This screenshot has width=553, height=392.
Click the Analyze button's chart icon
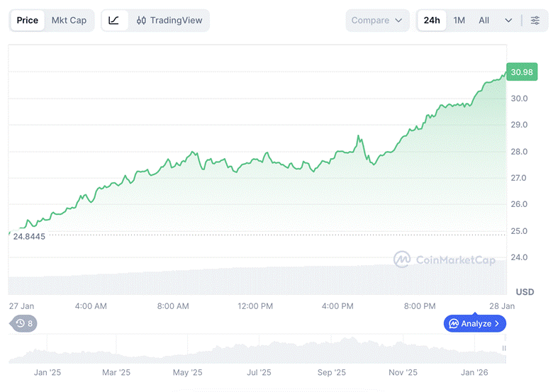click(x=454, y=323)
